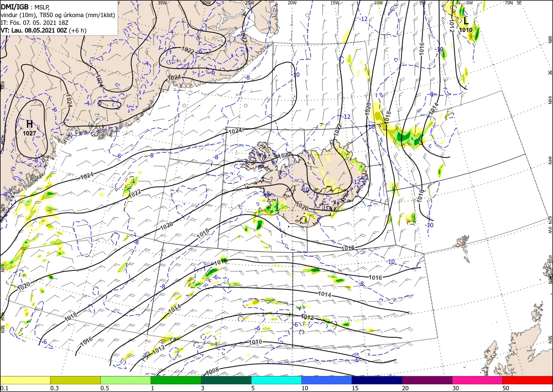Select the purple 20–30 legend swatch
This screenshot has height=392, width=553.
[427, 380]
